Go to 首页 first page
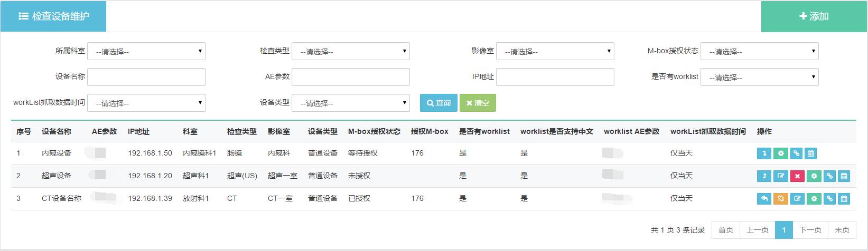The height and width of the screenshot is (251, 868). click(726, 230)
